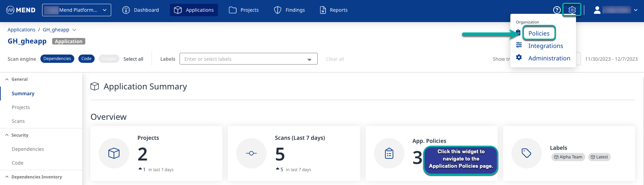Click the Select all link

[133, 59]
